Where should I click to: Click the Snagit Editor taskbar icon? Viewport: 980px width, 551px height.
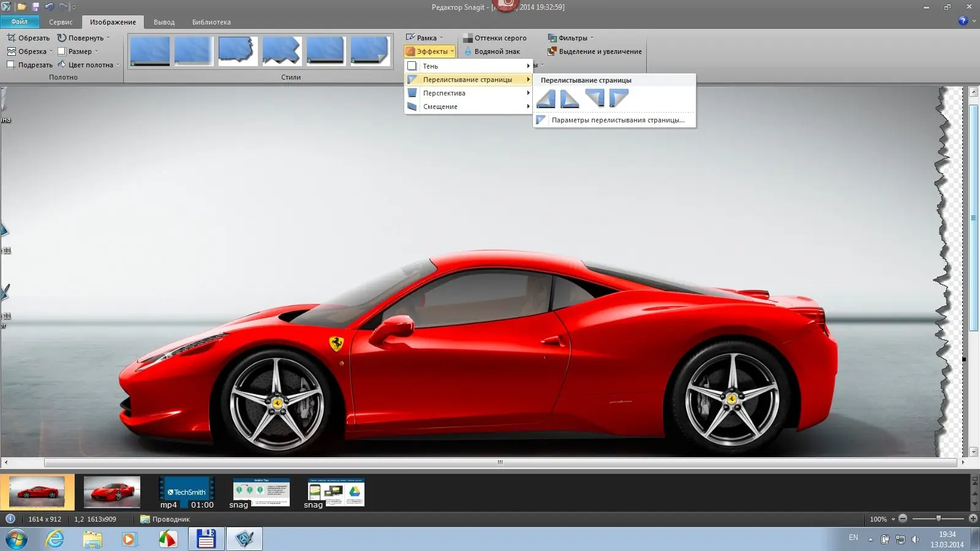pos(244,539)
